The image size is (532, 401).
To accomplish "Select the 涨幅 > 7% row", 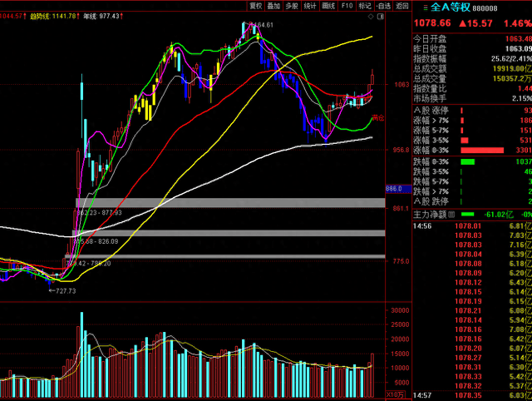I will (472, 120).
